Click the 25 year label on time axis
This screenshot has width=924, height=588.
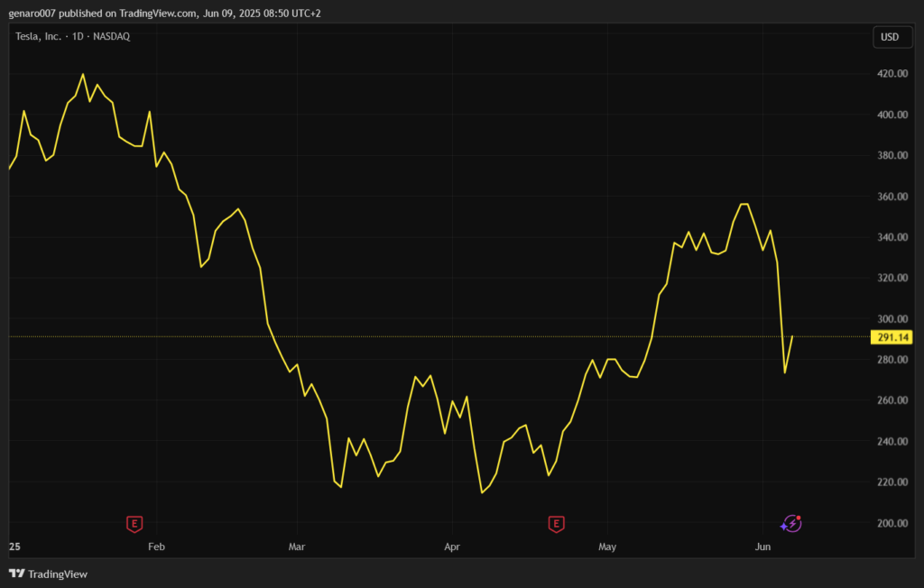point(14,547)
